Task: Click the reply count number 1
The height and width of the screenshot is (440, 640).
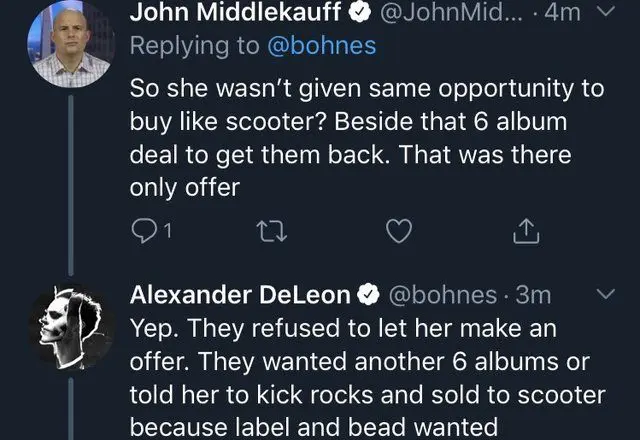Action: (167, 233)
